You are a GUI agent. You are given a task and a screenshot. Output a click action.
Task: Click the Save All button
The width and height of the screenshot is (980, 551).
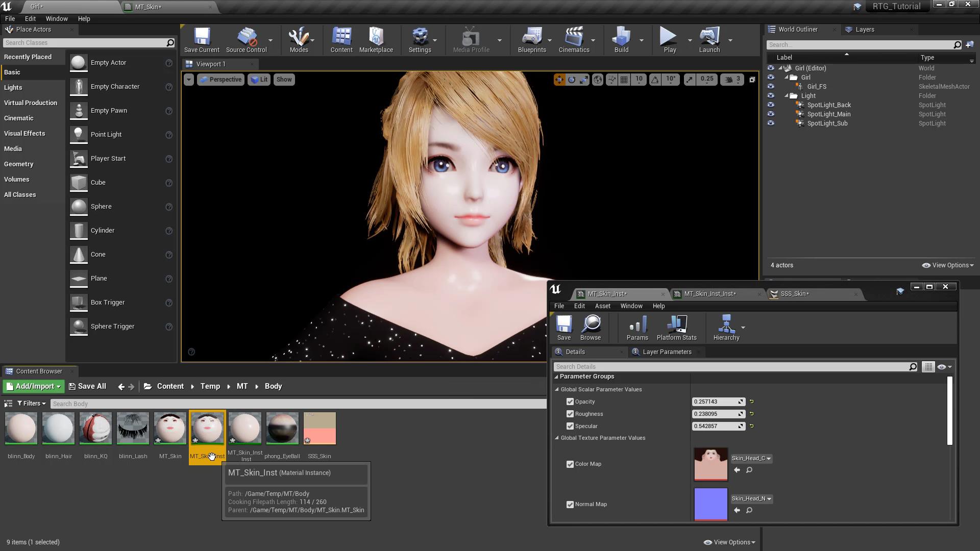pyautogui.click(x=88, y=386)
